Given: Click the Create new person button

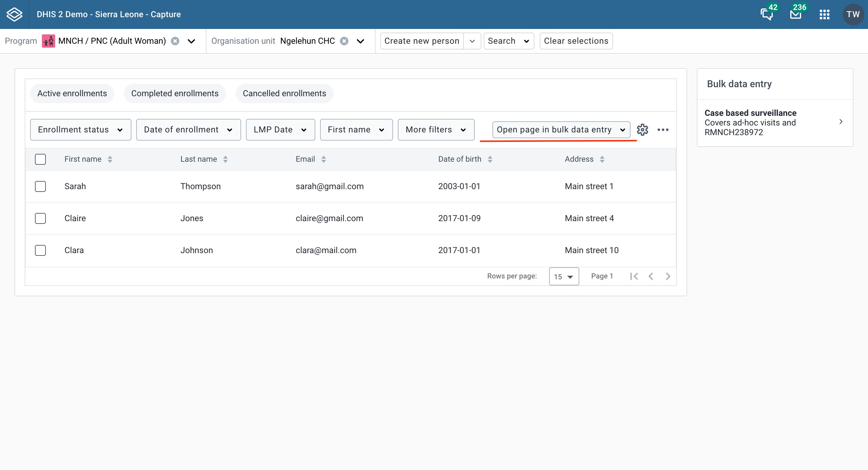Looking at the screenshot, I should point(422,41).
